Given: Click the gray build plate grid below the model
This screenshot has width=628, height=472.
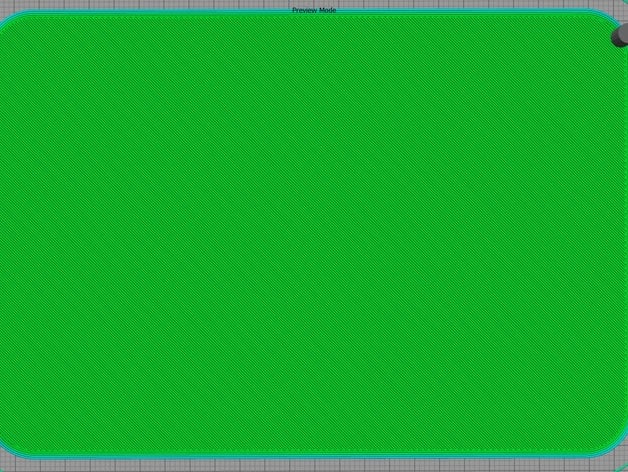Looking at the screenshot, I should (x=312, y=466).
